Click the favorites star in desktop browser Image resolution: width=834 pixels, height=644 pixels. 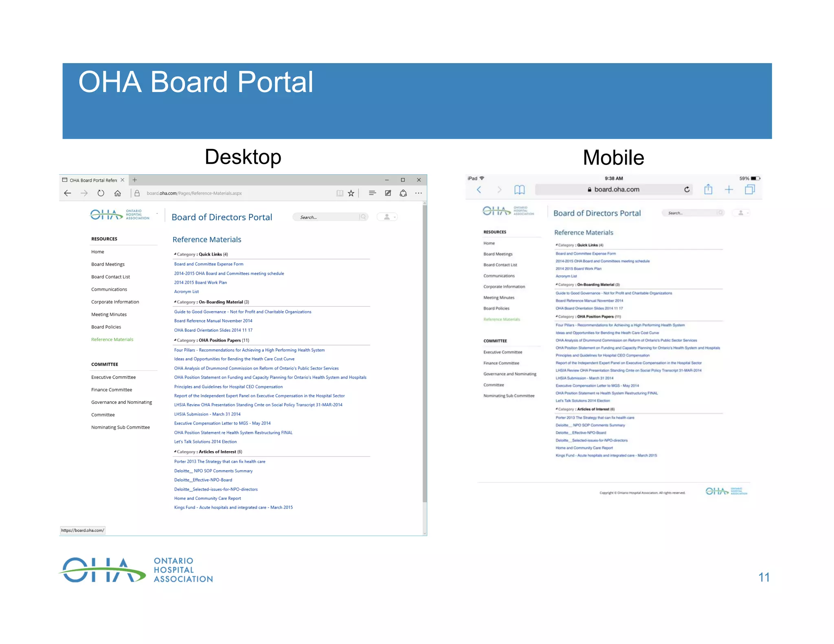coord(351,193)
